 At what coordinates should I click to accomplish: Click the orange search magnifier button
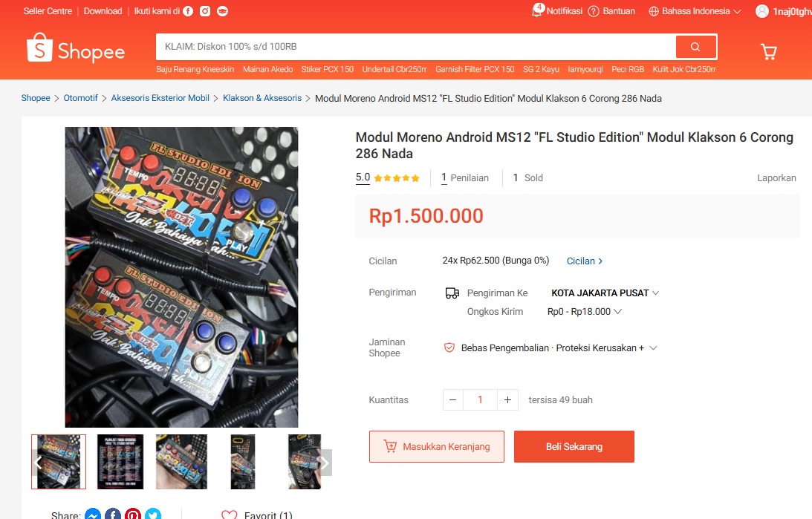(x=695, y=47)
